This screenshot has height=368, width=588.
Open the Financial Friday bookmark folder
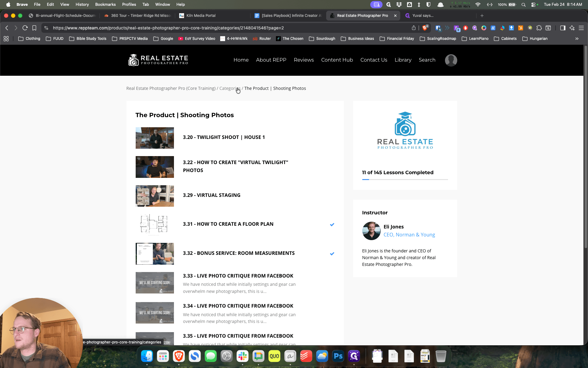(397, 39)
